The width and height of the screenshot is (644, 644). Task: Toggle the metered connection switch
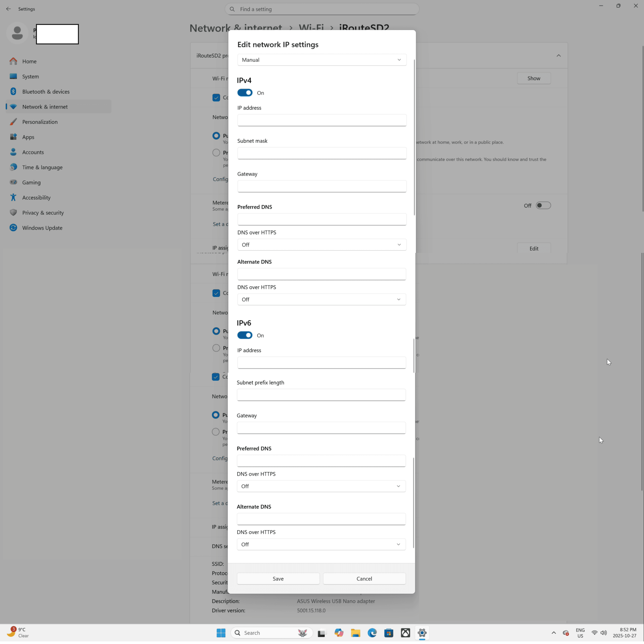point(543,206)
